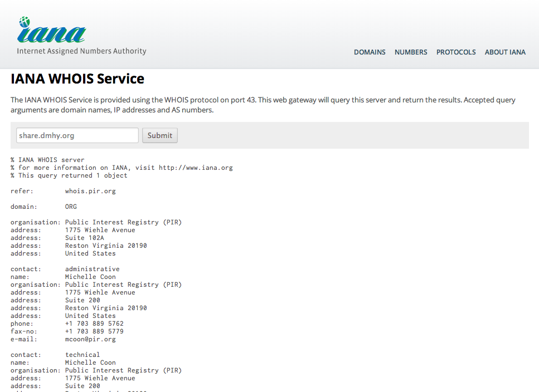Click the "domain:" field label
The image size is (539, 392).
pyautogui.click(x=24, y=207)
